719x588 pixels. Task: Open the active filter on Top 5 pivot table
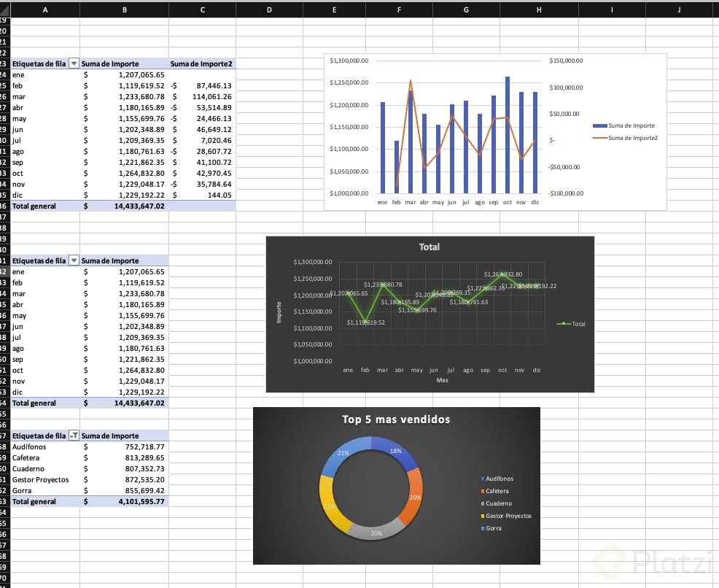74,436
